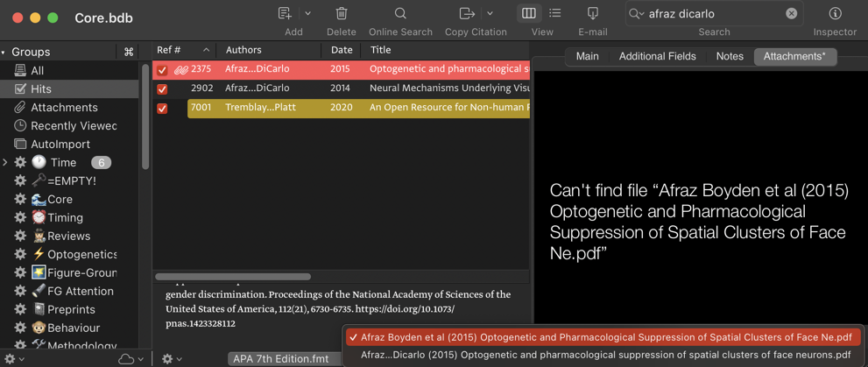The image size is (868, 367).
Task: Open the groups gear menu at bottom-left
Action: pyautogui.click(x=13, y=359)
